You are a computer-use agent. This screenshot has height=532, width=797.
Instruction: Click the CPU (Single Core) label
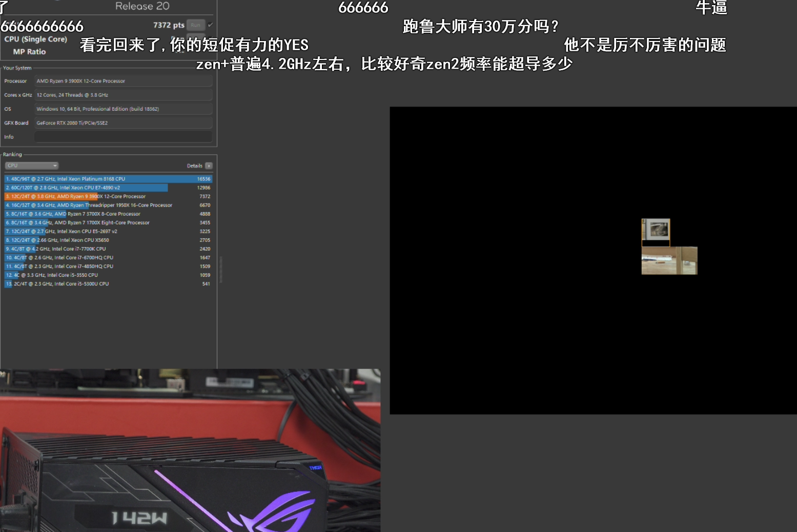pos(36,39)
